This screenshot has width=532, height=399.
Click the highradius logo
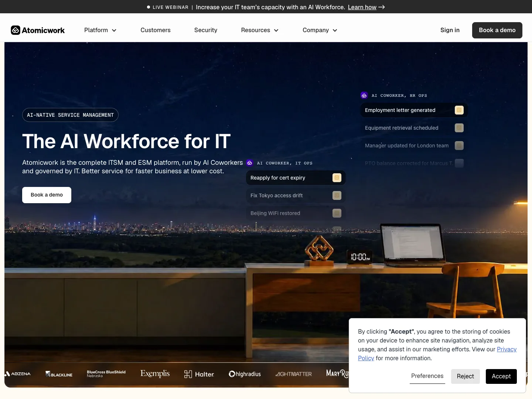pyautogui.click(x=245, y=374)
